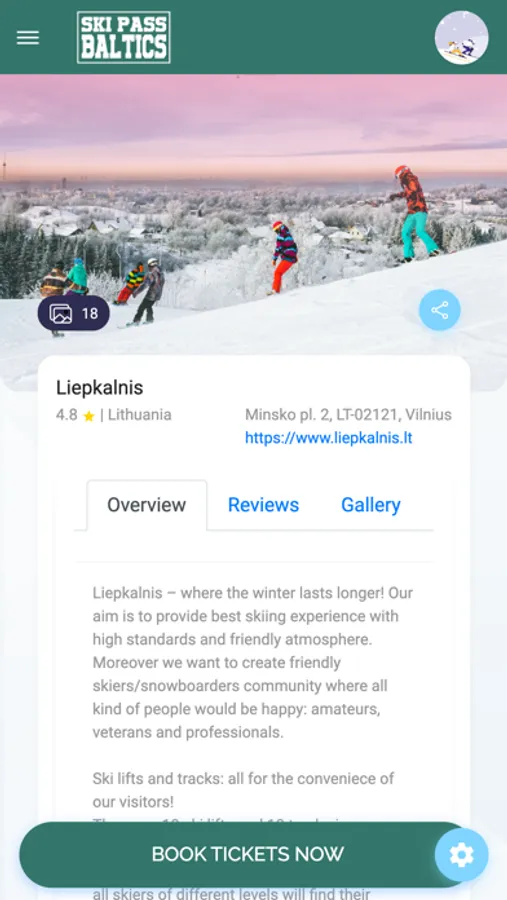507x900 pixels.
Task: Switch to the Gallery tab
Action: (x=371, y=505)
